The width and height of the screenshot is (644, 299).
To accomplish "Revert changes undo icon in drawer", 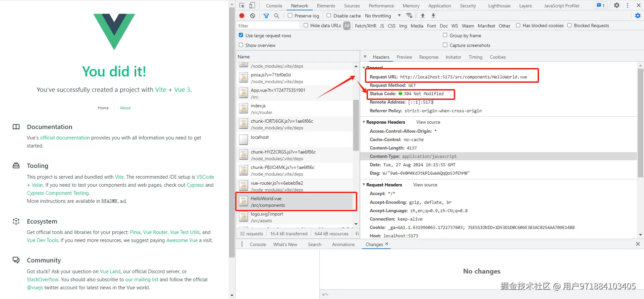I will pyautogui.click(x=325, y=295).
